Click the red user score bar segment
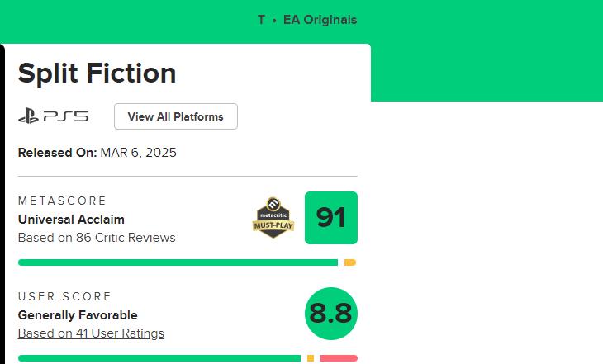 point(339,358)
